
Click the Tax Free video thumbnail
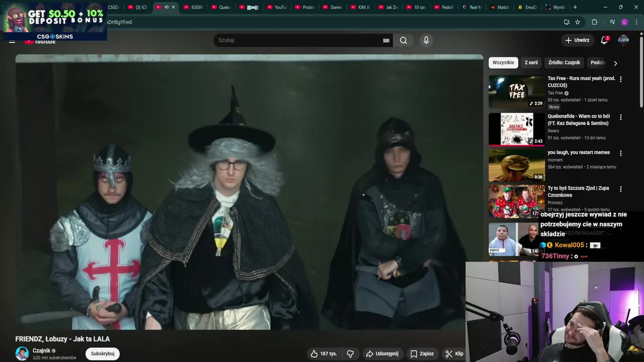point(517,92)
